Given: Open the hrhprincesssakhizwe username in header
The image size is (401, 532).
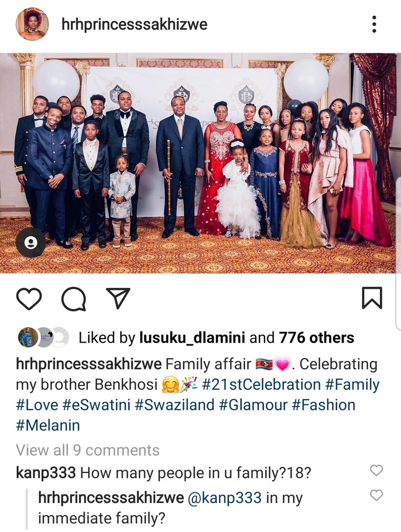Looking at the screenshot, I should pyautogui.click(x=134, y=25).
